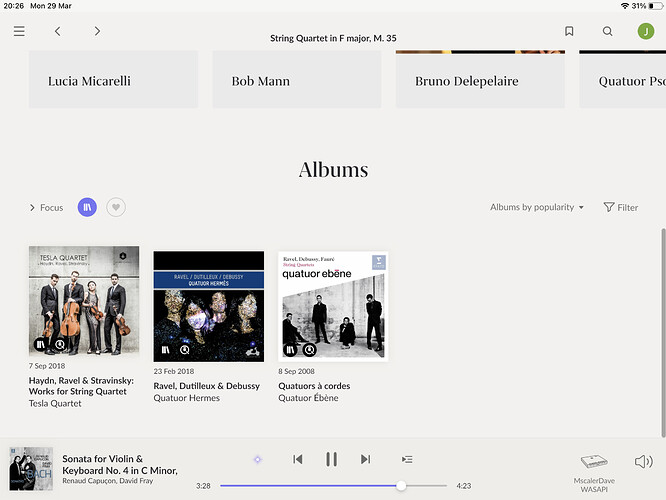Open the Tesla Quartet artist link
This screenshot has height=500, width=666.
click(x=55, y=403)
